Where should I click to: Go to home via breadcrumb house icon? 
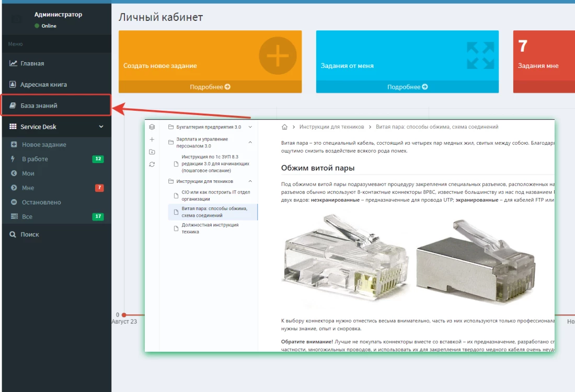(284, 127)
